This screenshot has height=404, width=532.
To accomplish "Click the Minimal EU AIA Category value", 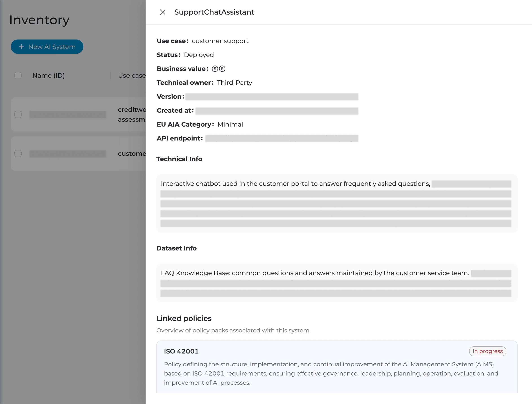I will point(230,125).
